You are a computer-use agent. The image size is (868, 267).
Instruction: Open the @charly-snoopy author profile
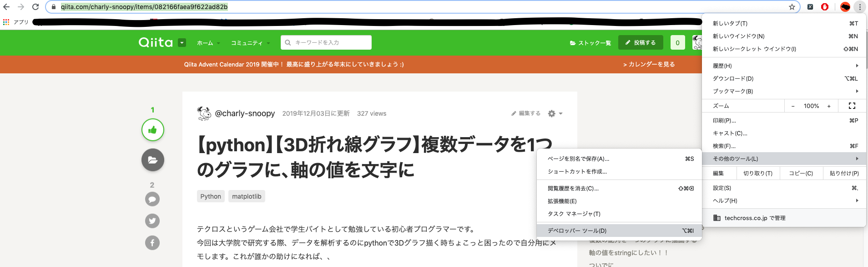[245, 113]
